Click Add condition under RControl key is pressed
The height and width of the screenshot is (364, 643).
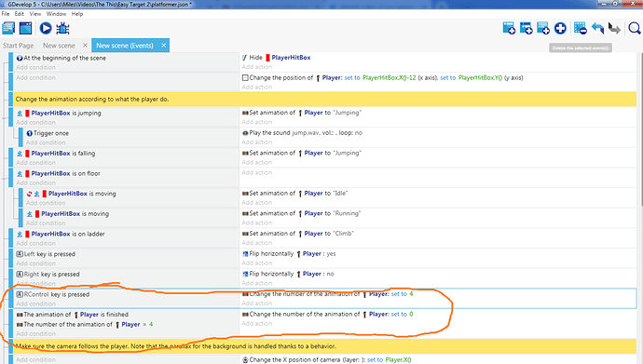[x=35, y=303]
